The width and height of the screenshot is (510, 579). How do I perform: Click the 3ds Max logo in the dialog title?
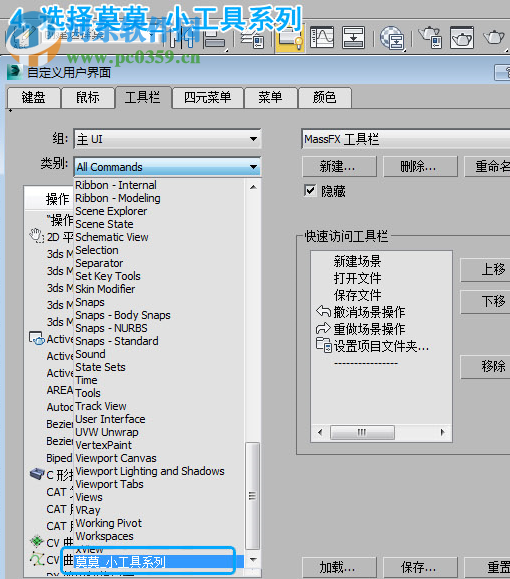pyautogui.click(x=15, y=72)
